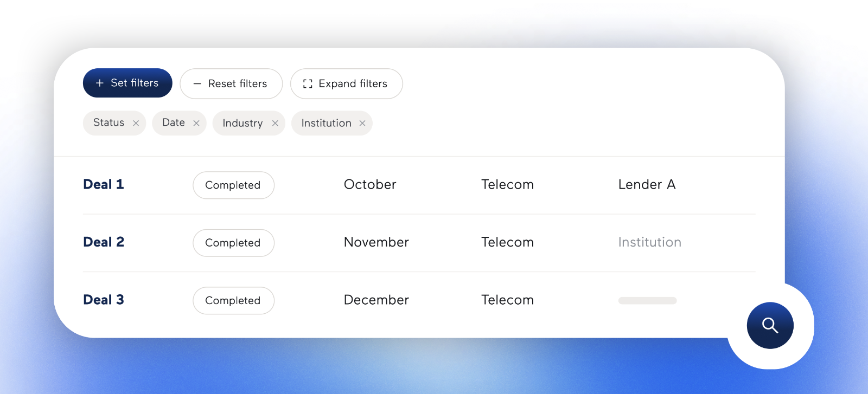Click Completed status badge for Deal 1
Image resolution: width=868 pixels, height=394 pixels.
(x=233, y=185)
